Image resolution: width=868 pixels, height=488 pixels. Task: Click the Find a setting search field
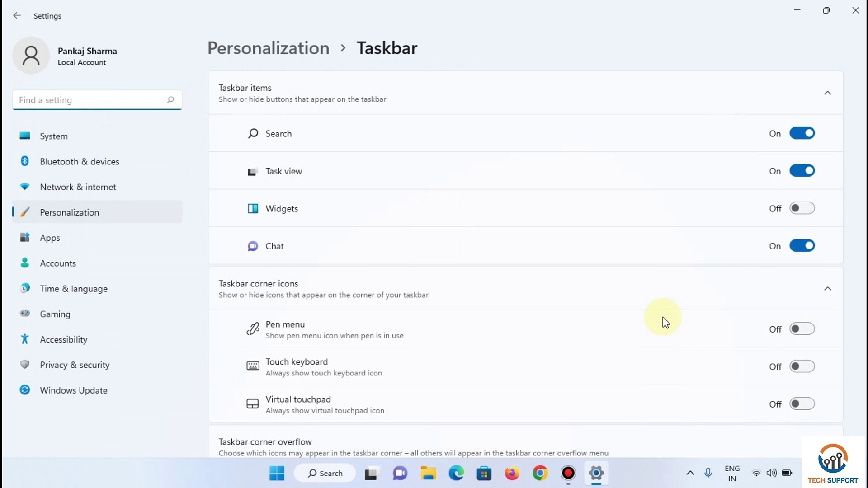90,100
